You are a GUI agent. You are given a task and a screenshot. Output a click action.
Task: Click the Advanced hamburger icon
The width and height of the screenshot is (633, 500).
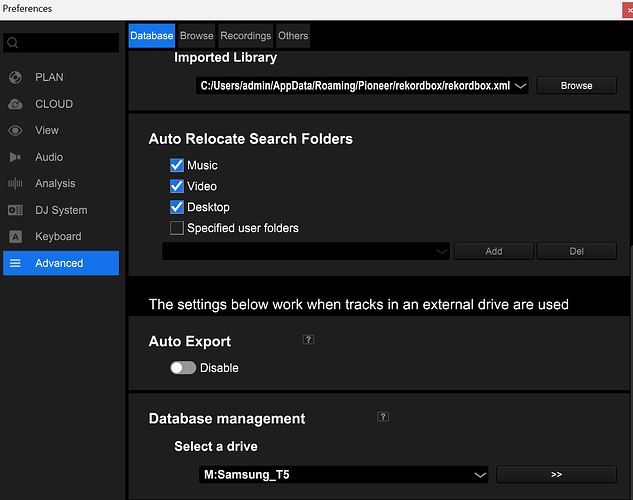[x=15, y=263]
